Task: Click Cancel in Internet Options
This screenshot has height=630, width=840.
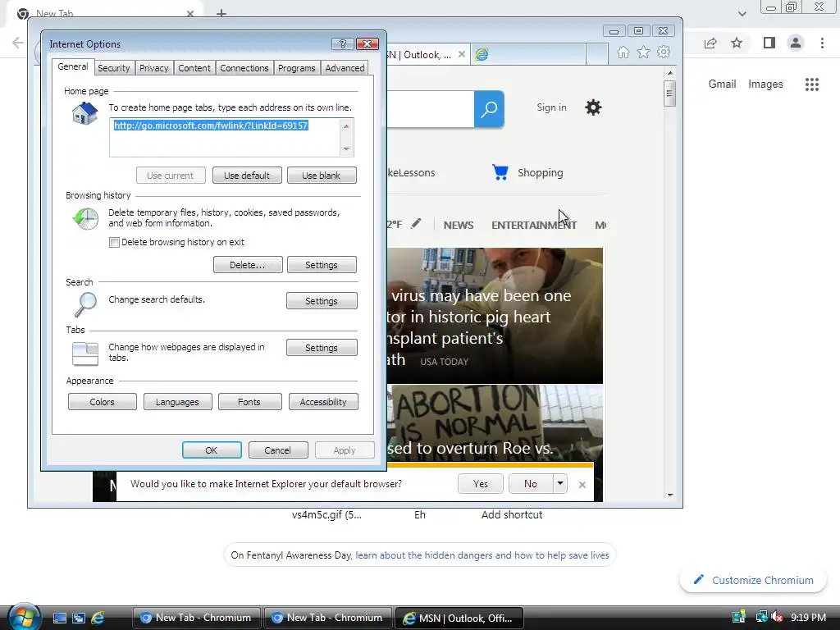Action: [278, 450]
